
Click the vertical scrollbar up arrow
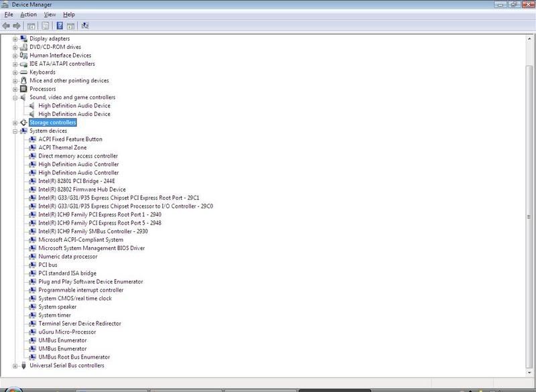[x=529, y=39]
